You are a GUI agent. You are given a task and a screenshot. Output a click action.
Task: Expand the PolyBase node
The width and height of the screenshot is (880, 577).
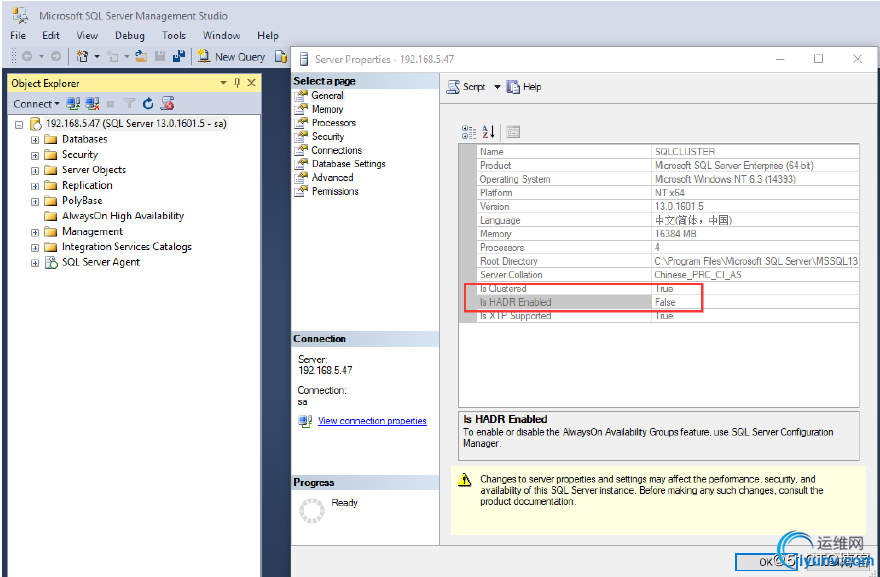pyautogui.click(x=35, y=202)
